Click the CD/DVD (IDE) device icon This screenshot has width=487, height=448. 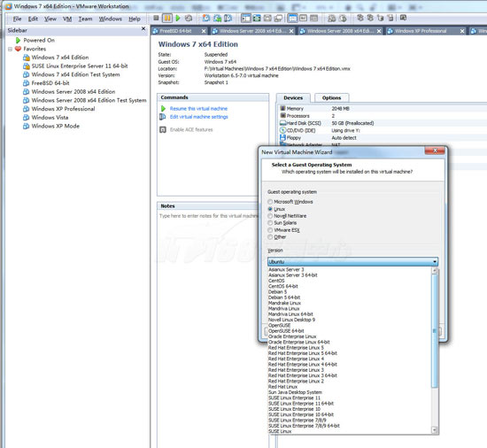tap(282, 130)
